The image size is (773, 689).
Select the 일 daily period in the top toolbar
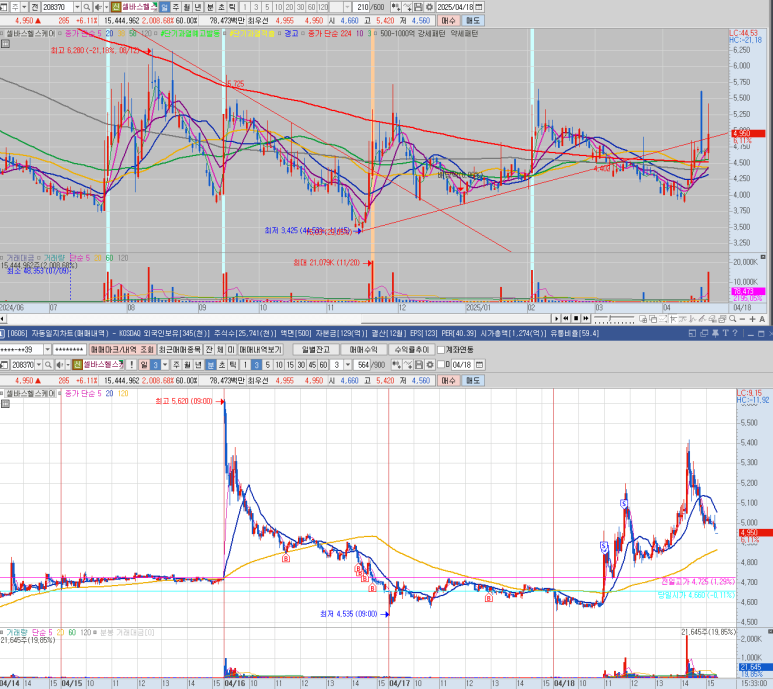164,7
